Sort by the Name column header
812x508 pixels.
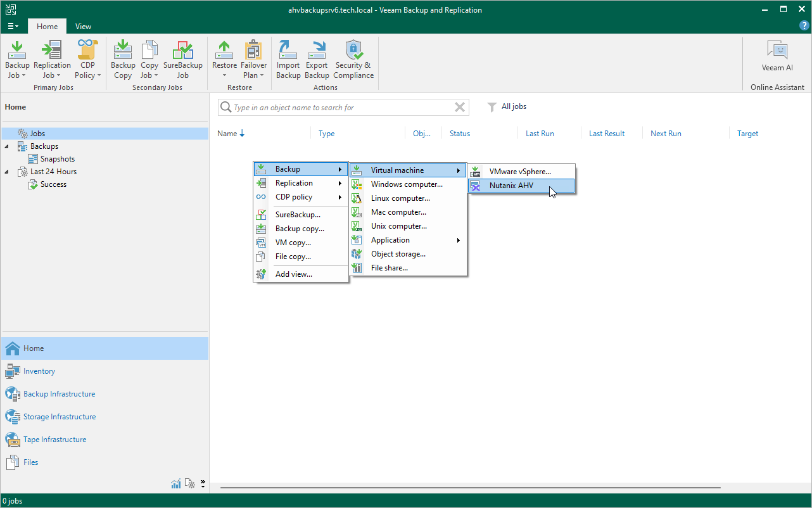[x=231, y=134]
